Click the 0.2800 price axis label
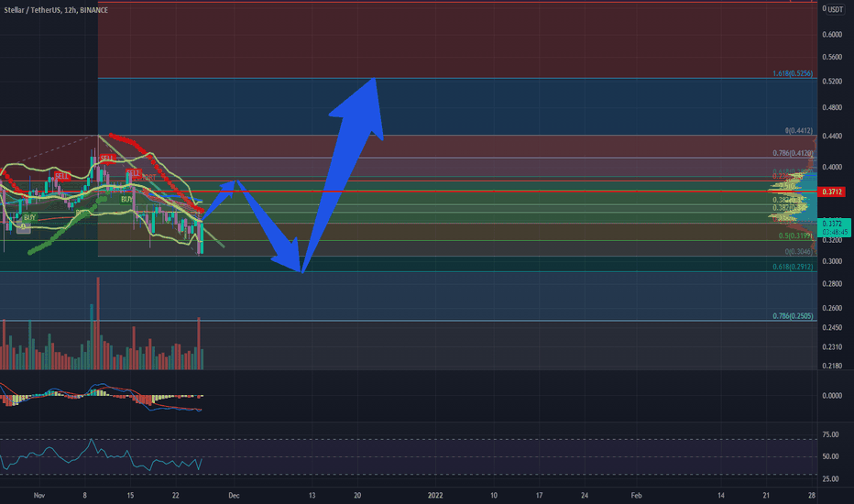The width and height of the screenshot is (854, 504). pos(832,283)
